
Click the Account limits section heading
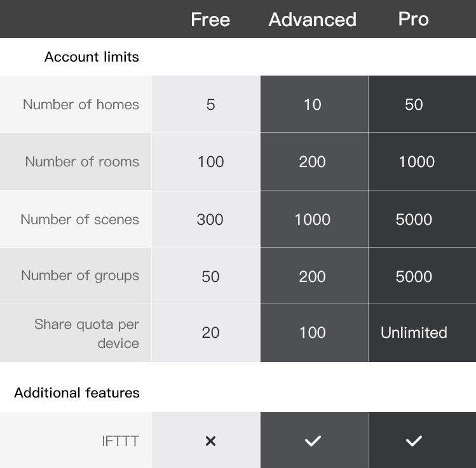pyautogui.click(x=92, y=57)
